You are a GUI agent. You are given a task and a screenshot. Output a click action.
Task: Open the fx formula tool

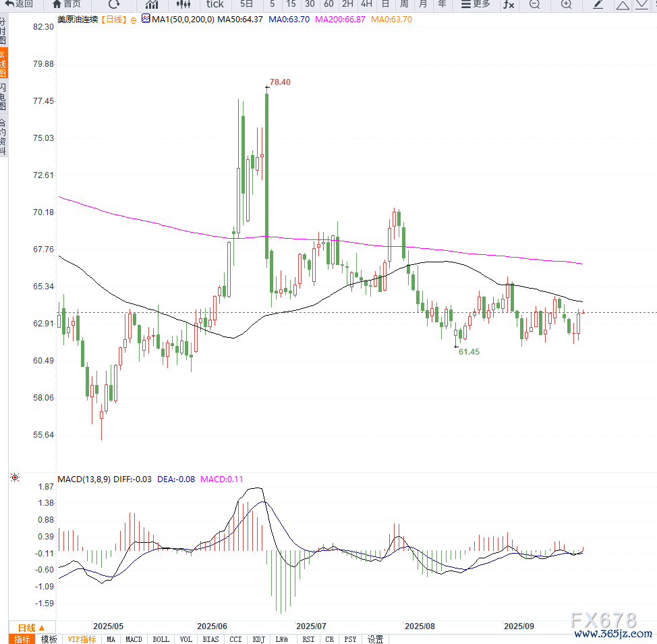pos(509,4)
